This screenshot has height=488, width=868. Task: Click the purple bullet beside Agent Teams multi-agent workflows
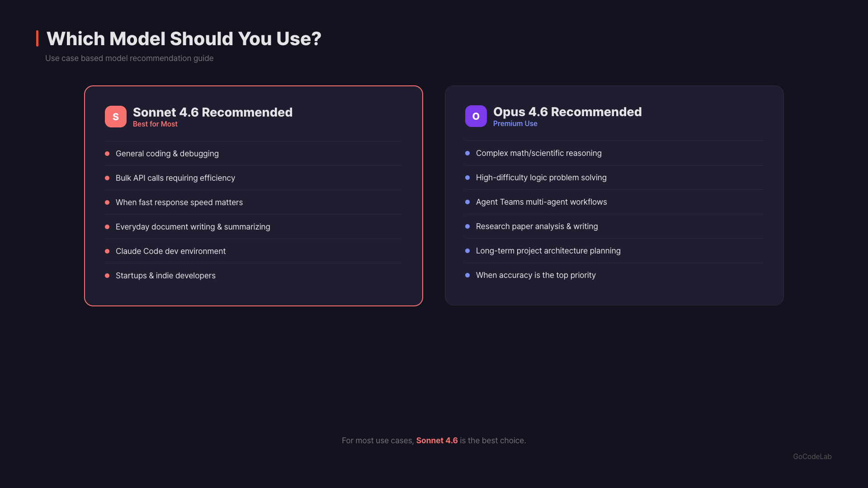(467, 202)
